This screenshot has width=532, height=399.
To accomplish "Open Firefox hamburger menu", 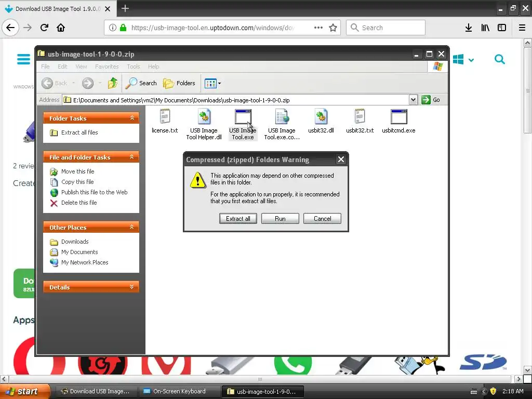I will (x=522, y=28).
